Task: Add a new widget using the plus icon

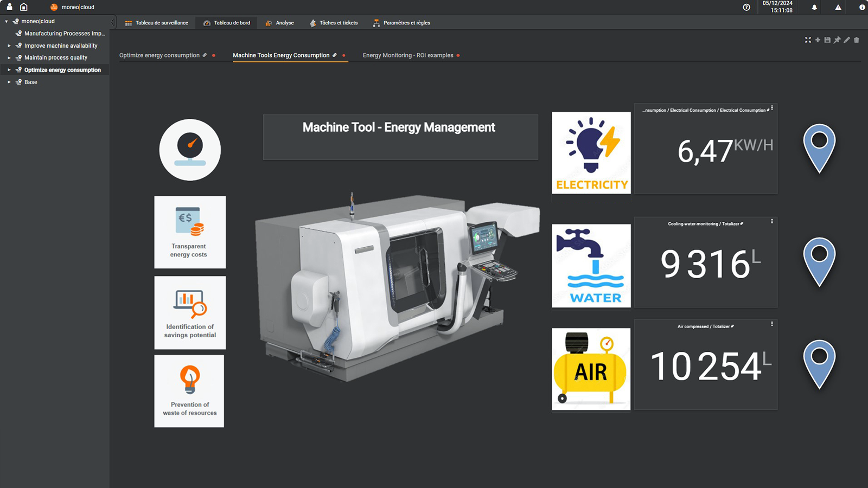Action: tap(818, 40)
